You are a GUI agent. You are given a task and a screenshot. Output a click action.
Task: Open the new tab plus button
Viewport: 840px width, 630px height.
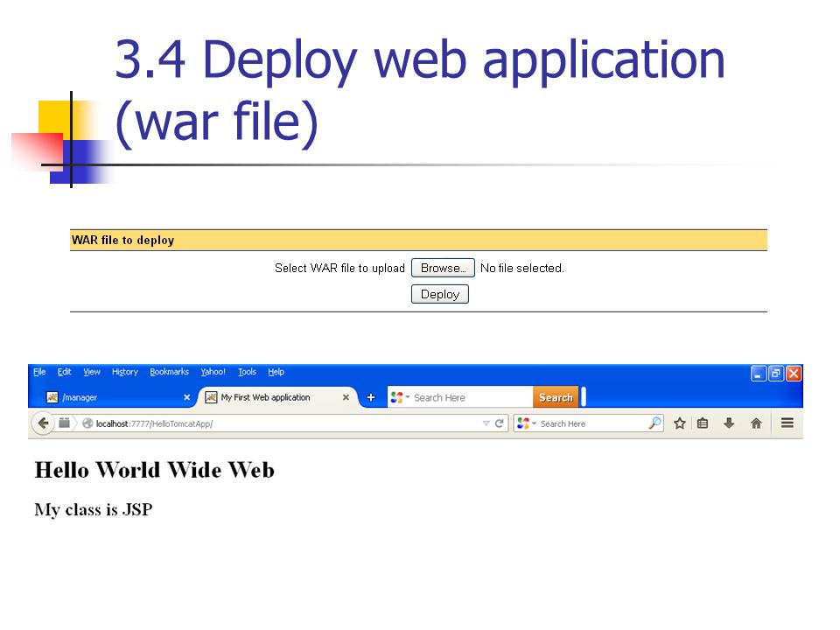pyautogui.click(x=370, y=397)
